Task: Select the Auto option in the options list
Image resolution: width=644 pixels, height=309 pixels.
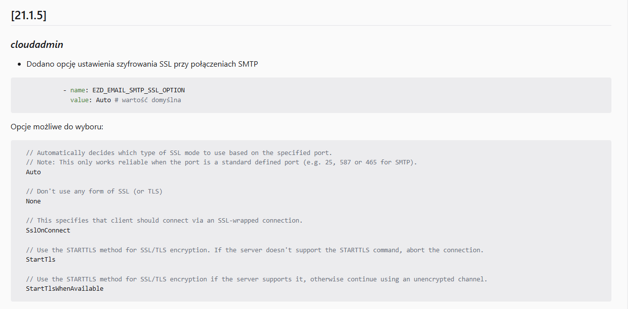Action: (x=34, y=172)
